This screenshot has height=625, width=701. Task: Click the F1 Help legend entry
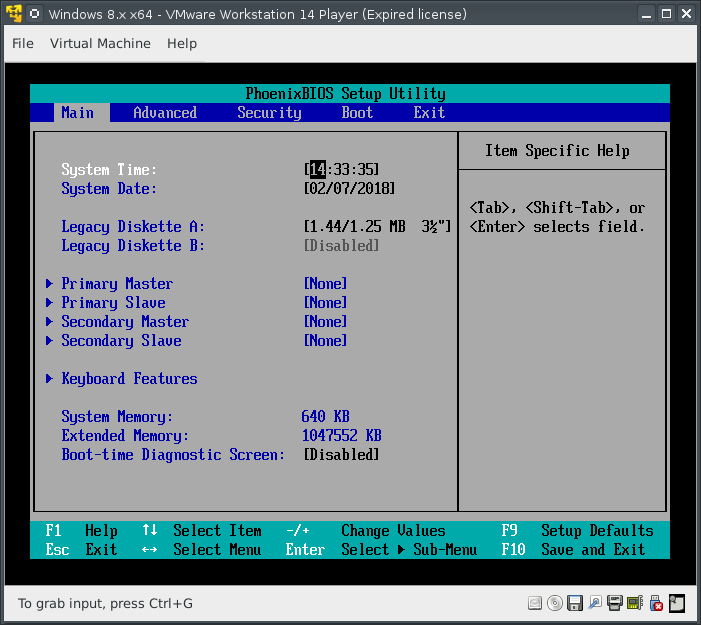pos(81,531)
